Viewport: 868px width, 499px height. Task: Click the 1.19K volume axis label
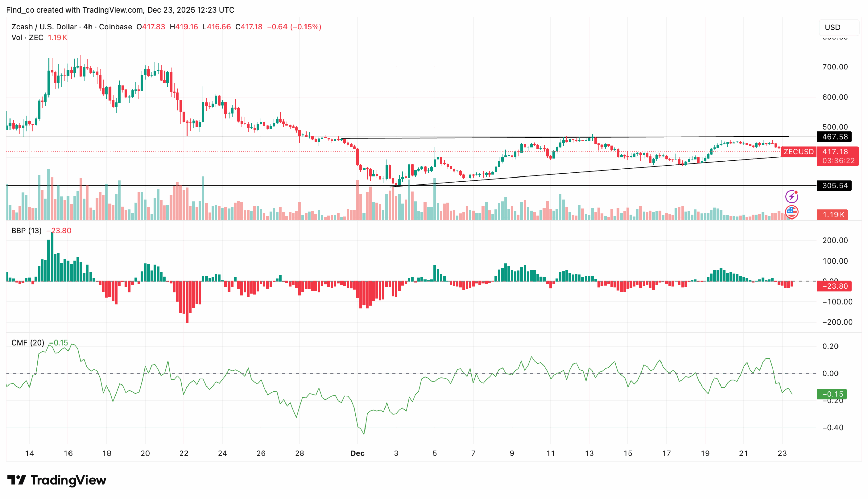832,215
